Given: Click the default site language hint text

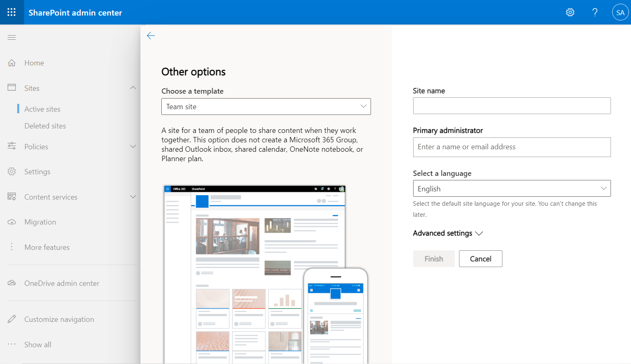Looking at the screenshot, I should click(x=505, y=209).
